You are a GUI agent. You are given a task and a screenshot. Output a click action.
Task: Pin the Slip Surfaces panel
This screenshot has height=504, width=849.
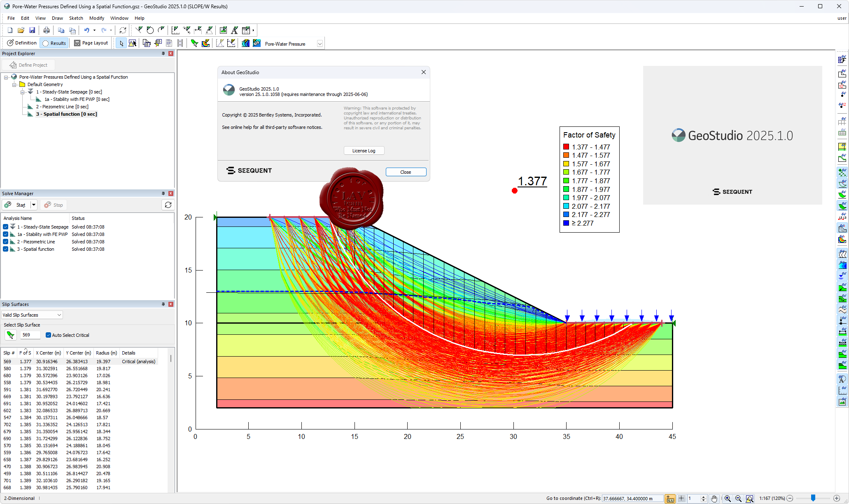tap(163, 304)
